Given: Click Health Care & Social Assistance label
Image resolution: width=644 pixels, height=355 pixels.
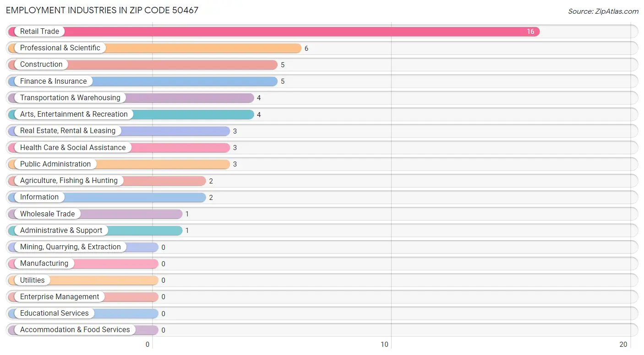Looking at the screenshot, I should 73,148.
